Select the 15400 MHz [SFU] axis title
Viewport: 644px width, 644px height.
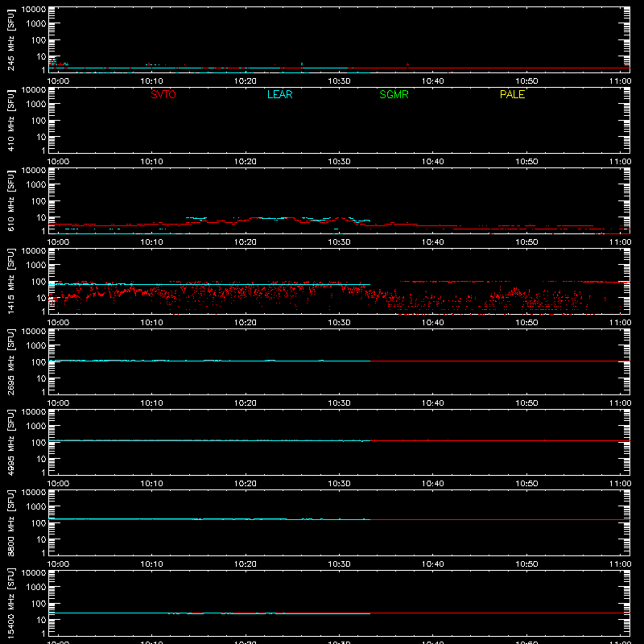click(x=11, y=603)
